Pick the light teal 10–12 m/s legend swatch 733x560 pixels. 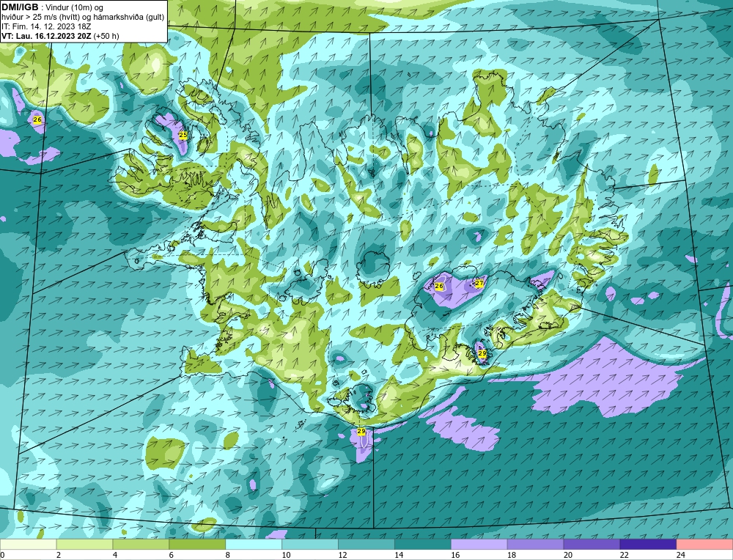pyautogui.click(x=310, y=545)
